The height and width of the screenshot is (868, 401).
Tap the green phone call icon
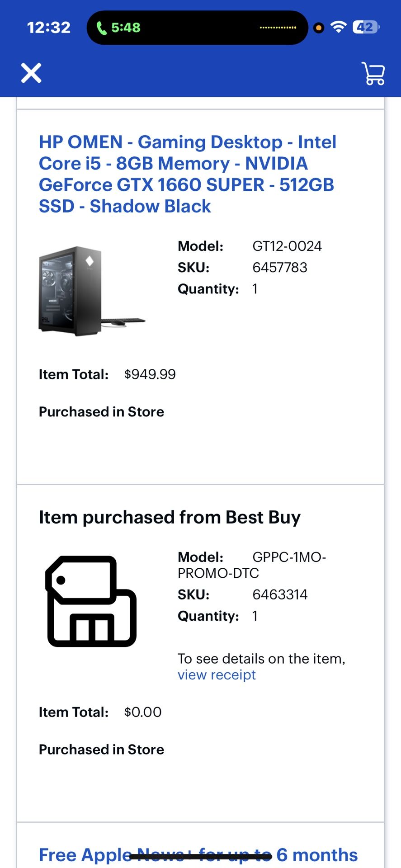point(102,28)
